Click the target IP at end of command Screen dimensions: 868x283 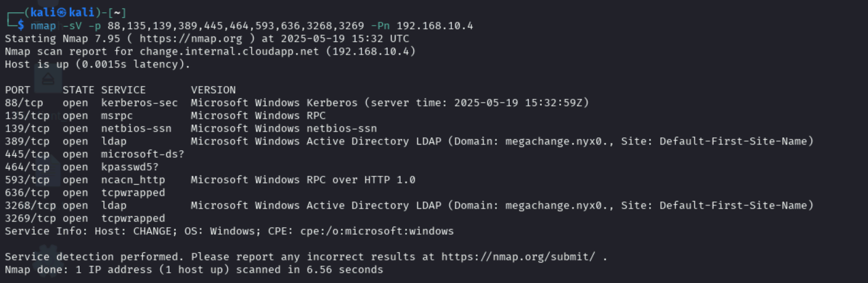click(x=435, y=26)
